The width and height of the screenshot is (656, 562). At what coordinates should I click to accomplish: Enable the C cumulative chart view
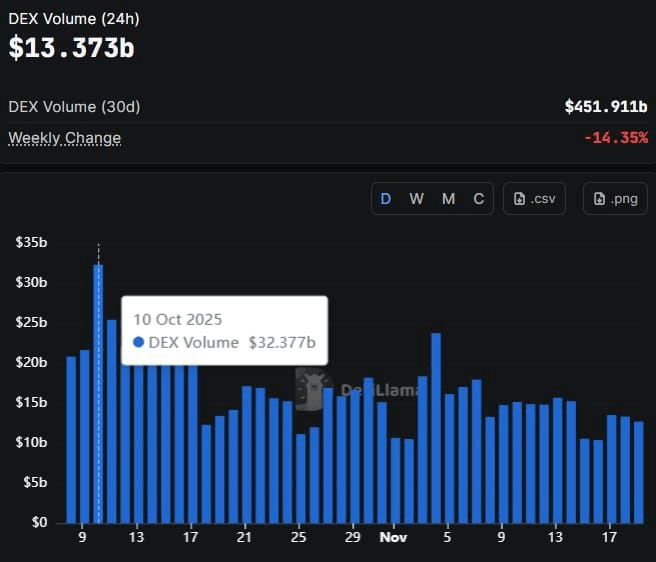479,199
